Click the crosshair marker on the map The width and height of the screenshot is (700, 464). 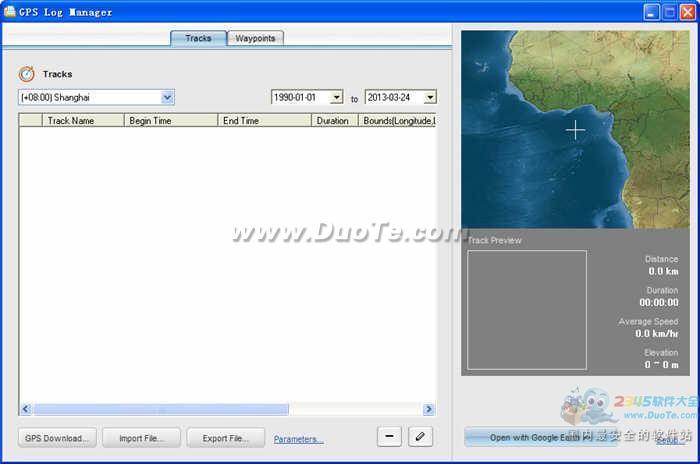(575, 129)
